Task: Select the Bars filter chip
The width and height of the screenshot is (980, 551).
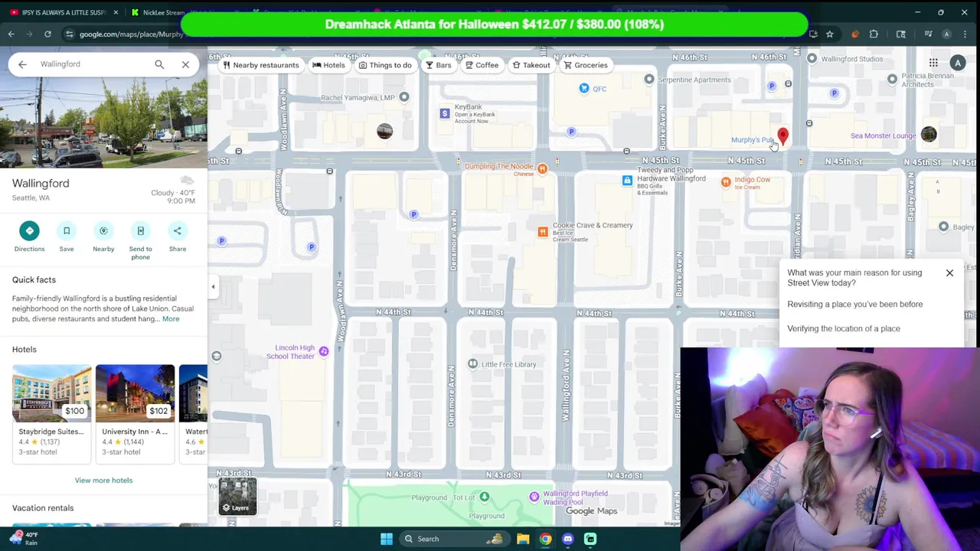Action: click(x=439, y=65)
